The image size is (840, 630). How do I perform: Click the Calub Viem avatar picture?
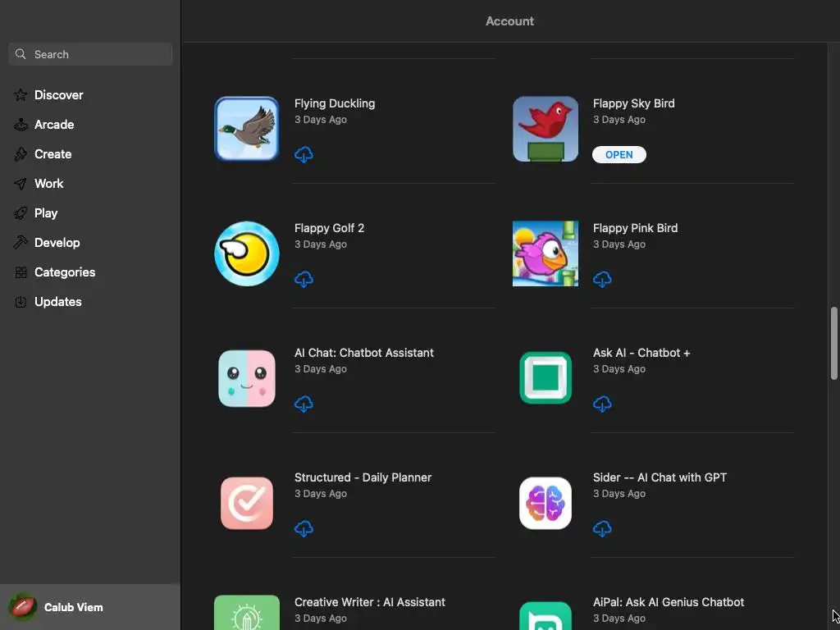tap(22, 607)
